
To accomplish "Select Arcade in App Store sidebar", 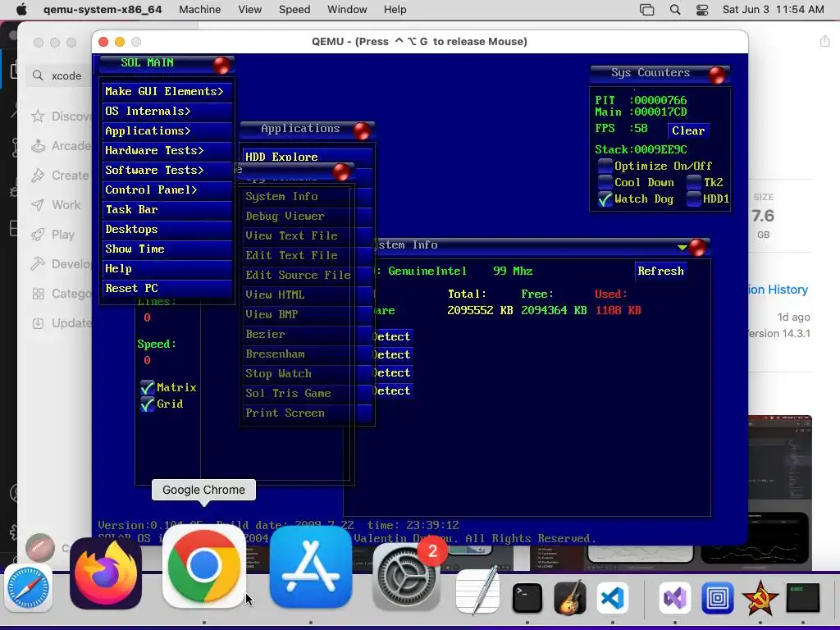I will pyautogui.click(x=61, y=146).
